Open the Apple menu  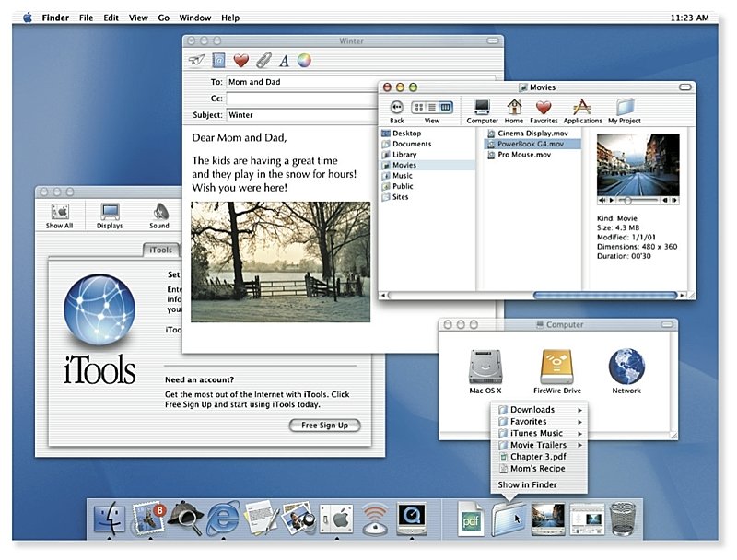coord(28,17)
